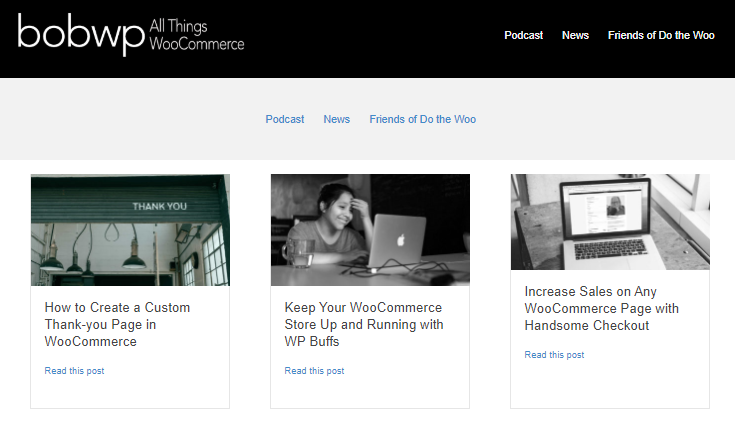Open Podcast in the black header menu
Image resolution: width=735 pixels, height=433 pixels.
(523, 35)
